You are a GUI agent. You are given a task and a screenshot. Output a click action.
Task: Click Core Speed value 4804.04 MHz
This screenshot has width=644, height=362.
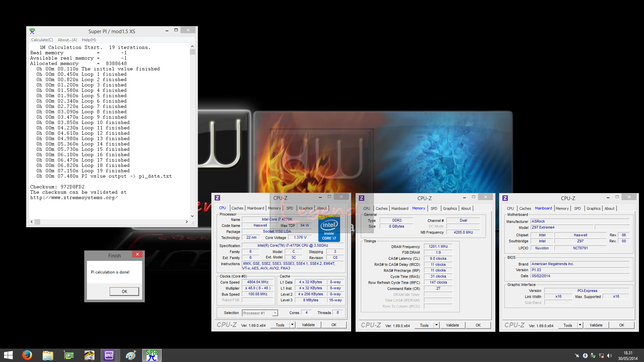point(258,282)
